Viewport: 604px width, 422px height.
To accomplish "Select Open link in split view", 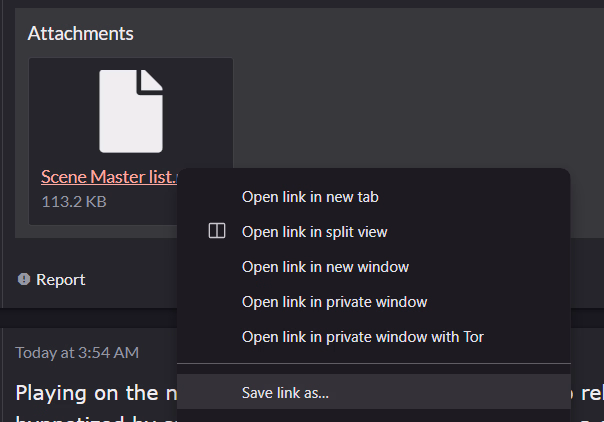I will click(314, 231).
